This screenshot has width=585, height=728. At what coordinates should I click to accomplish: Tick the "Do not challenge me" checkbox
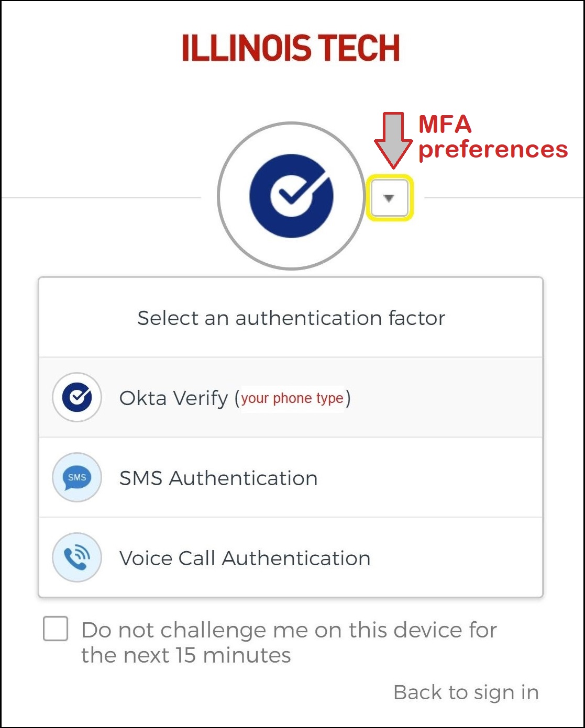56,629
